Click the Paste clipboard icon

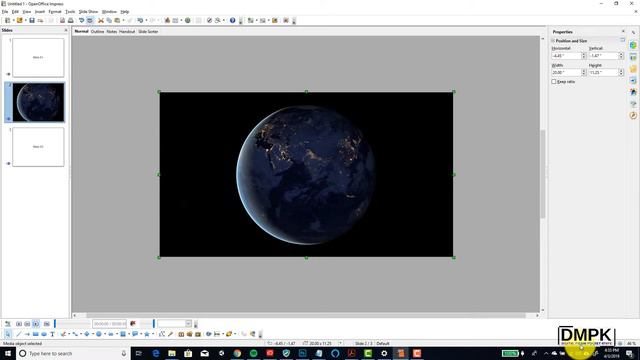point(117,20)
